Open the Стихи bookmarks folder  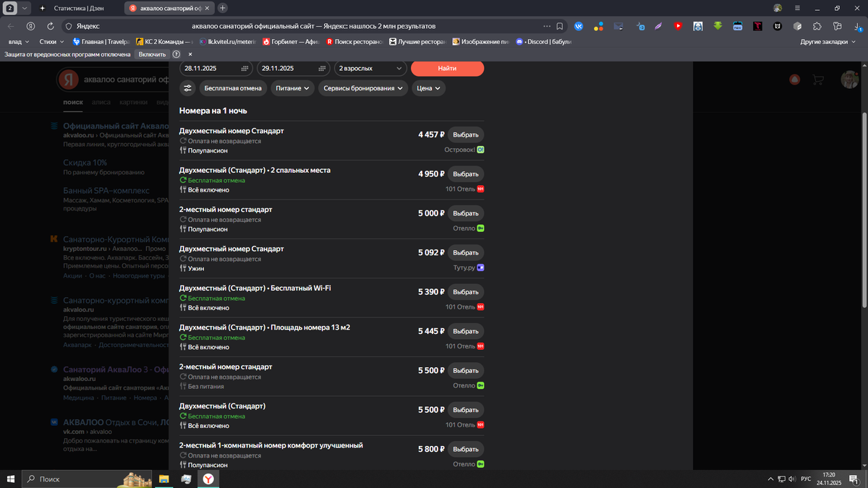(x=51, y=42)
